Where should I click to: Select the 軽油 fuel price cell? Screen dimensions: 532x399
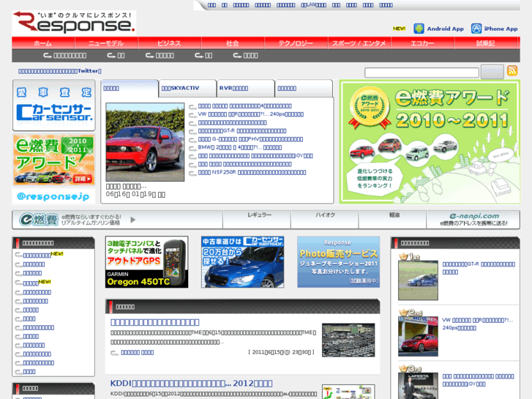pos(392,220)
